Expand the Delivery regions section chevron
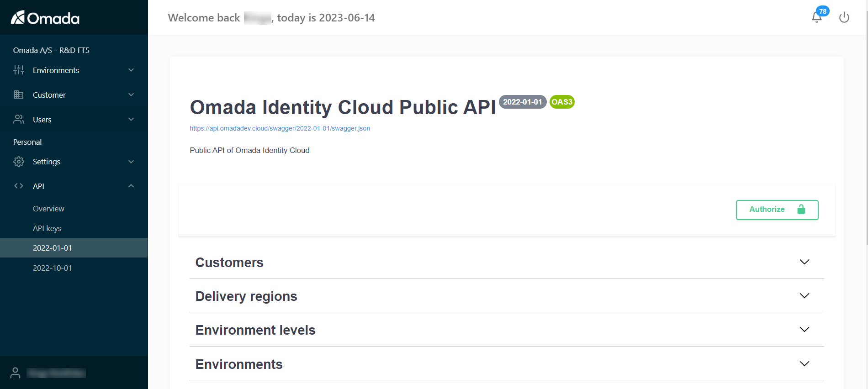868x389 pixels. pos(804,295)
